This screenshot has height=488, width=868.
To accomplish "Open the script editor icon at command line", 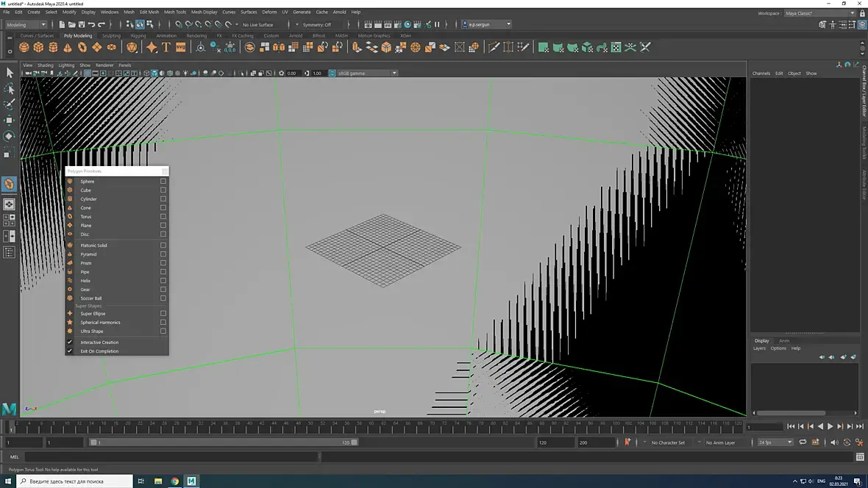I will (x=861, y=457).
